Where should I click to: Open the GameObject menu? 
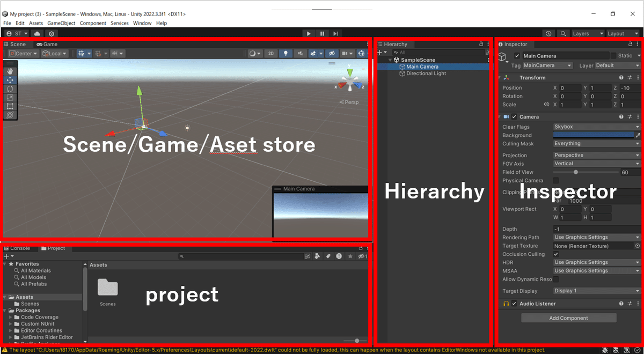[x=61, y=23]
